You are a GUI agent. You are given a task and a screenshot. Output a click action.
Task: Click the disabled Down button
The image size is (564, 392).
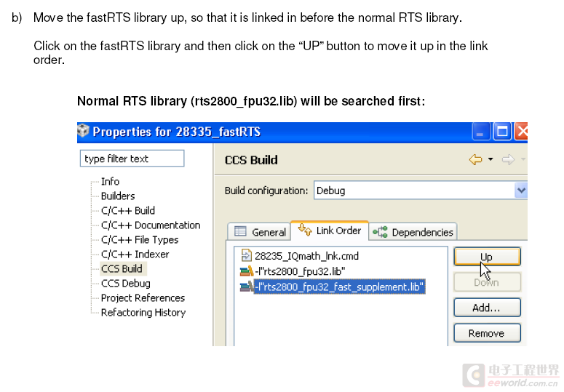487,282
